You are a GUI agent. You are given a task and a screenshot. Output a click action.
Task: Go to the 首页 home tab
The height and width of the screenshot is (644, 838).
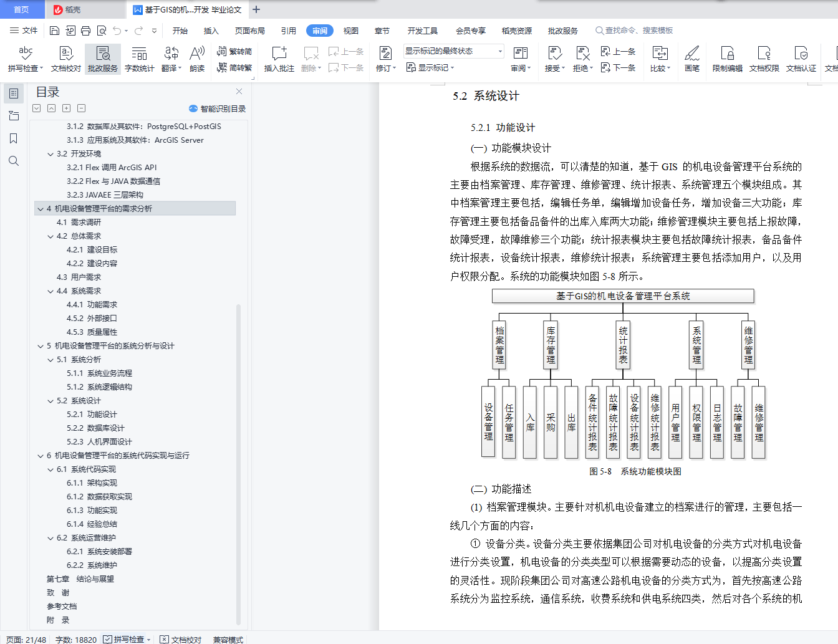coord(22,9)
